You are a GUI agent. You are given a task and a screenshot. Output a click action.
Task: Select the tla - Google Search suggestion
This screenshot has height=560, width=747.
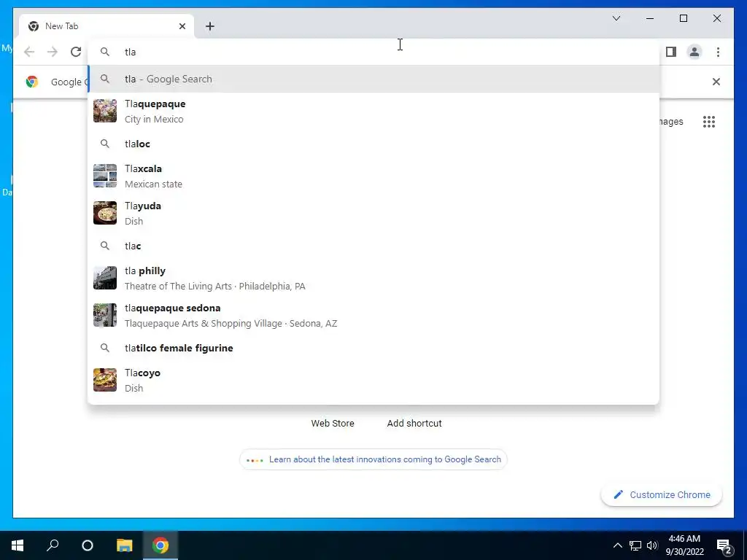click(373, 79)
